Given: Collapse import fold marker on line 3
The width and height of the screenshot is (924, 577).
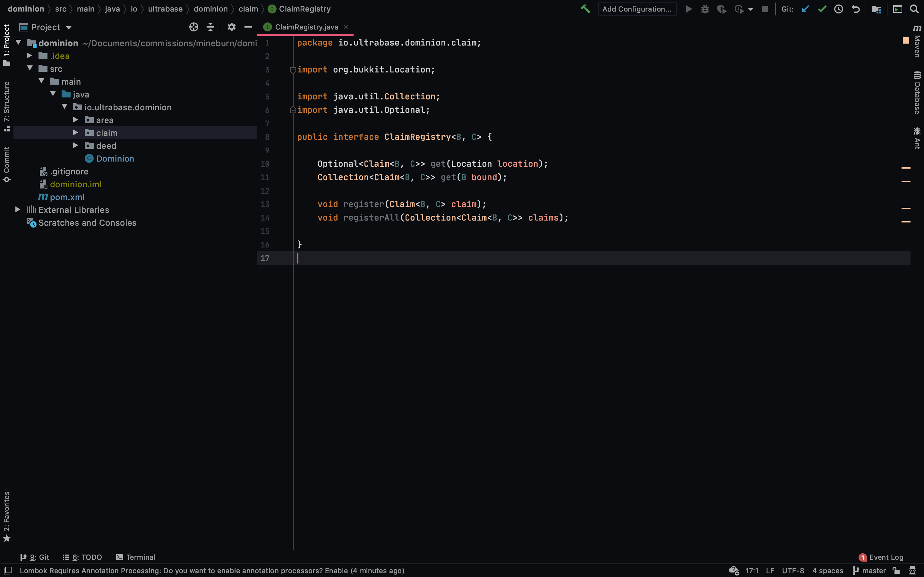Looking at the screenshot, I should coord(293,70).
